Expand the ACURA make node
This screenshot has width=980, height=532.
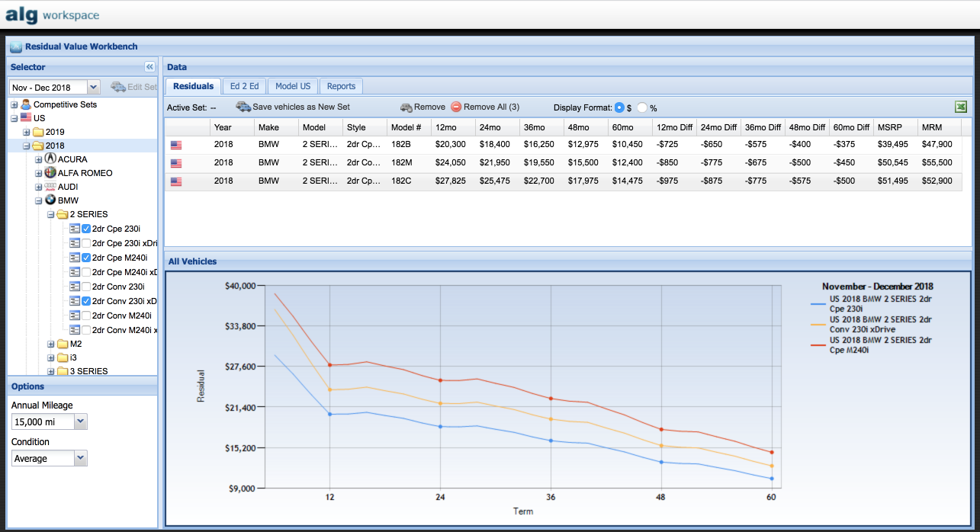(x=39, y=159)
